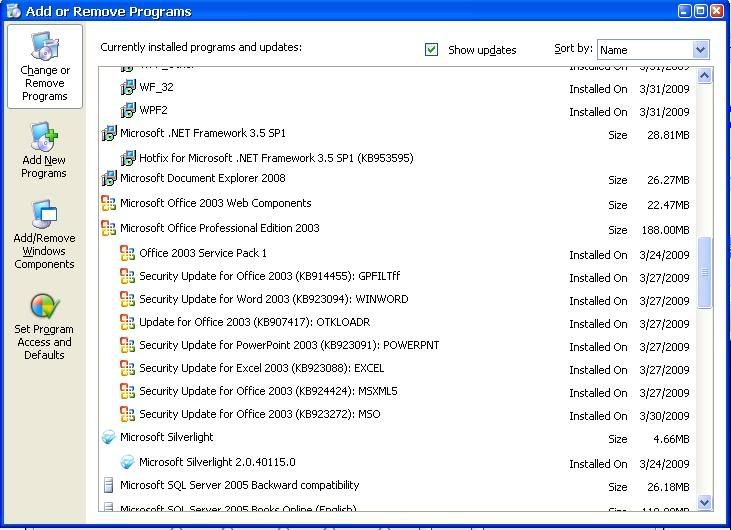This screenshot has height=530, width=731.
Task: Click the scrollbar down arrow
Action: (704, 502)
